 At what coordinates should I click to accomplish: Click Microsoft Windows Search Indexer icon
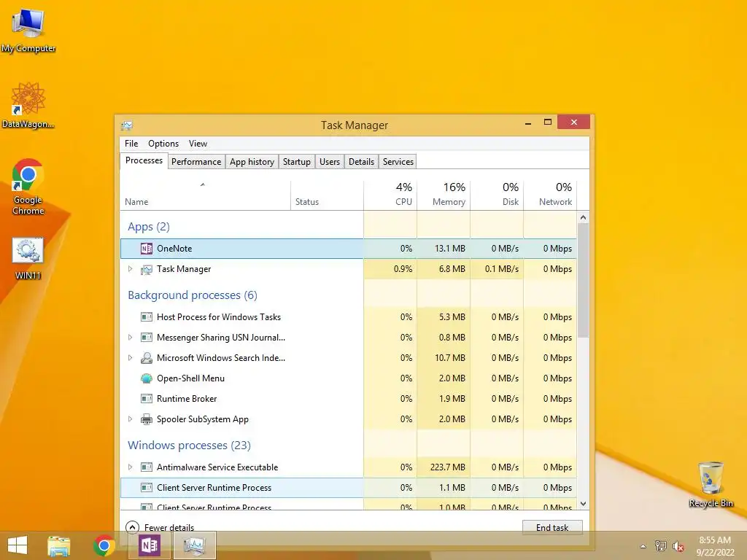pos(146,358)
